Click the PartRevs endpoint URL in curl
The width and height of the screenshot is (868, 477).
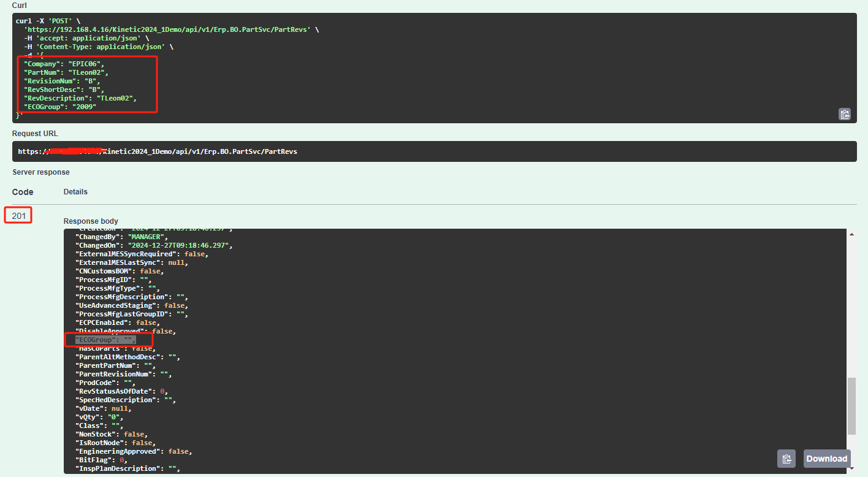[167, 29]
